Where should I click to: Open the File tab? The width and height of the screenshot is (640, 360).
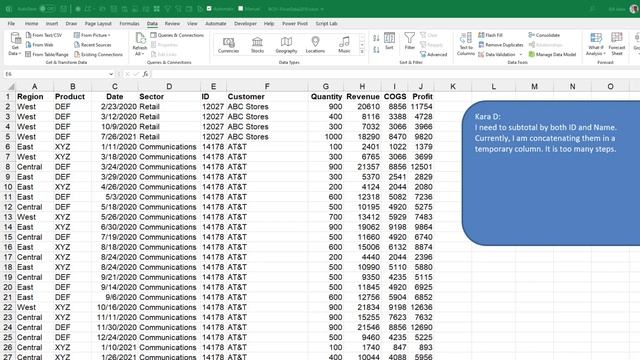[11, 24]
